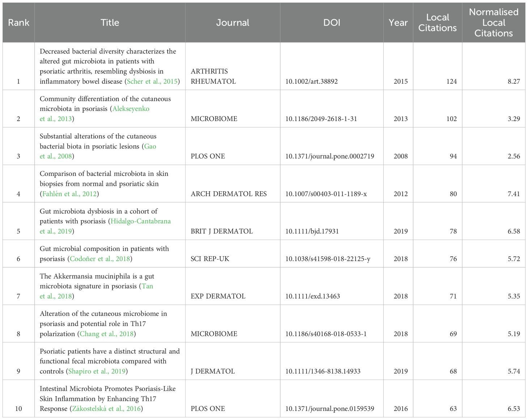The image size is (528, 420).
Task: Select journal EXP DERMATOL
Action: pyautogui.click(x=218, y=296)
